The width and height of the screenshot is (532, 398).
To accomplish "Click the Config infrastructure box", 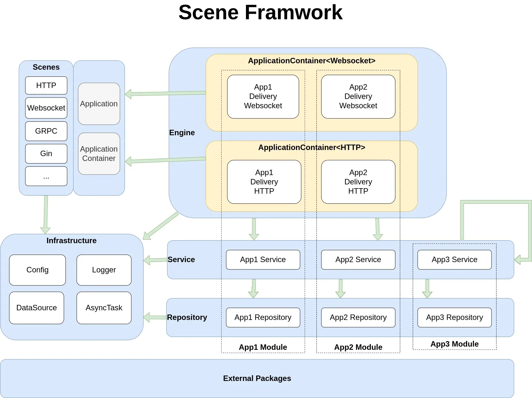I will click(x=38, y=270).
